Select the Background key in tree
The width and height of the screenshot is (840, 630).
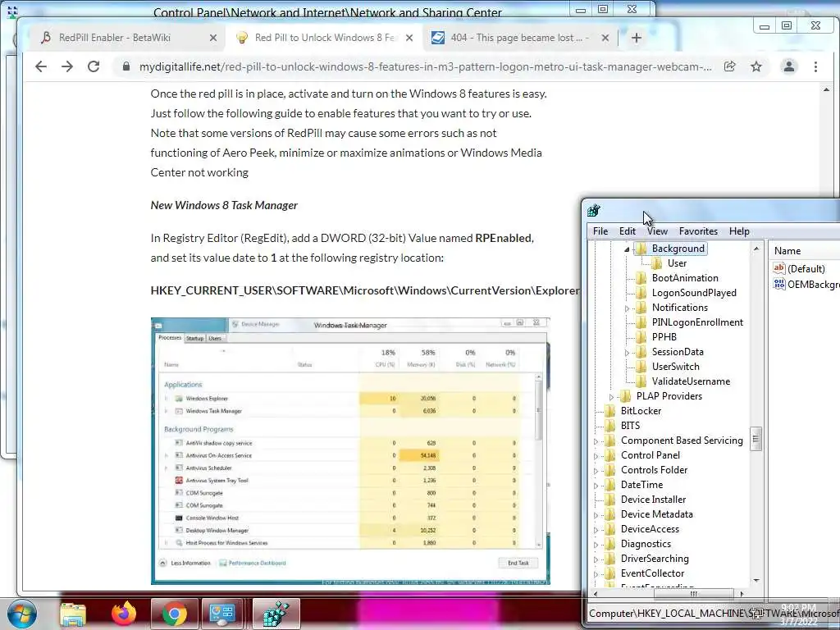click(678, 249)
